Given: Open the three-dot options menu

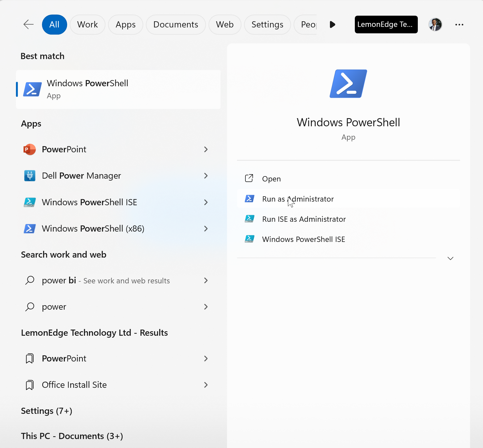Looking at the screenshot, I should [459, 25].
